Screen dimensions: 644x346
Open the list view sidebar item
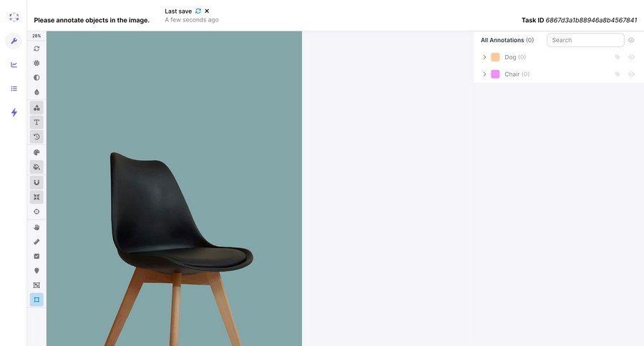[14, 89]
